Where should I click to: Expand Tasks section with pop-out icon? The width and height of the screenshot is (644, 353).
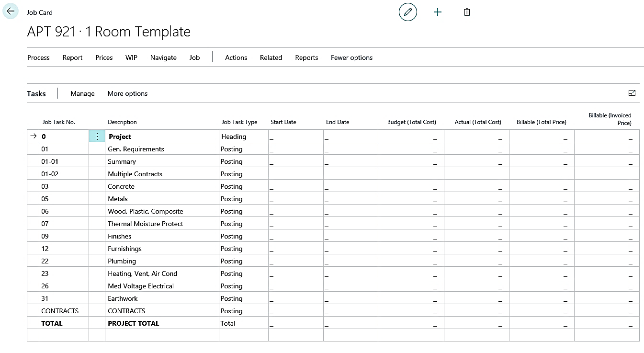632,93
